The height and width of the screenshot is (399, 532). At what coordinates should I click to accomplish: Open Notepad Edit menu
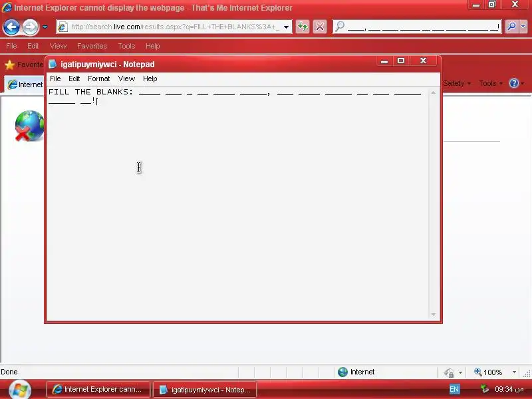pyautogui.click(x=74, y=78)
